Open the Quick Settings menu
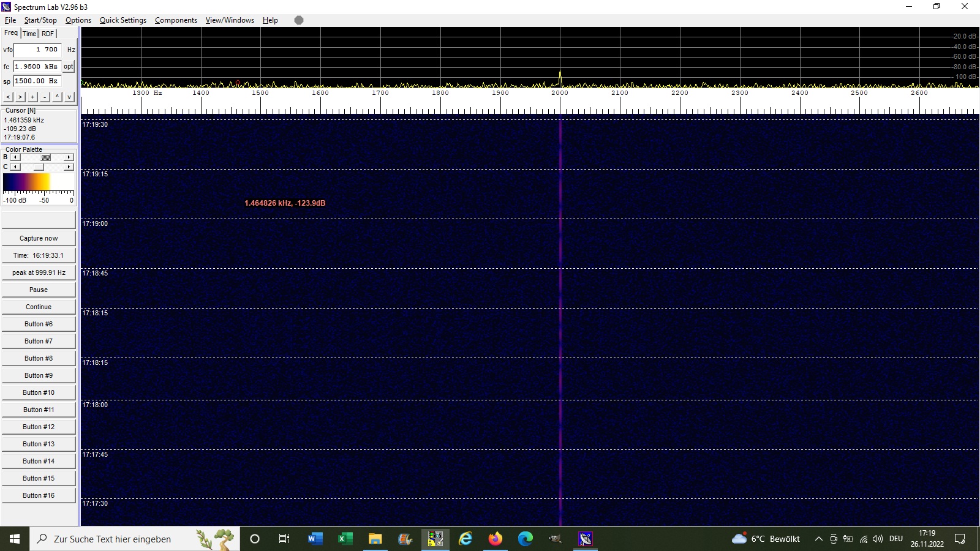 123,20
